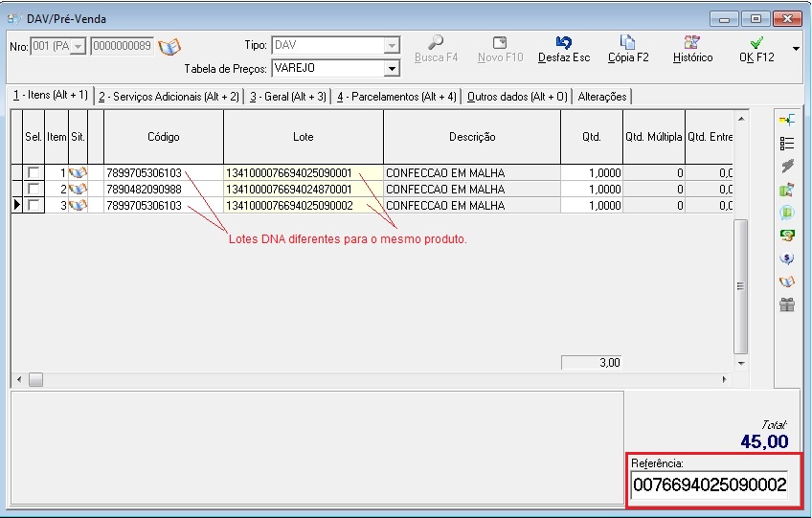Click the insert item arrow icon in sidebar
This screenshot has height=518, width=812.
click(787, 121)
